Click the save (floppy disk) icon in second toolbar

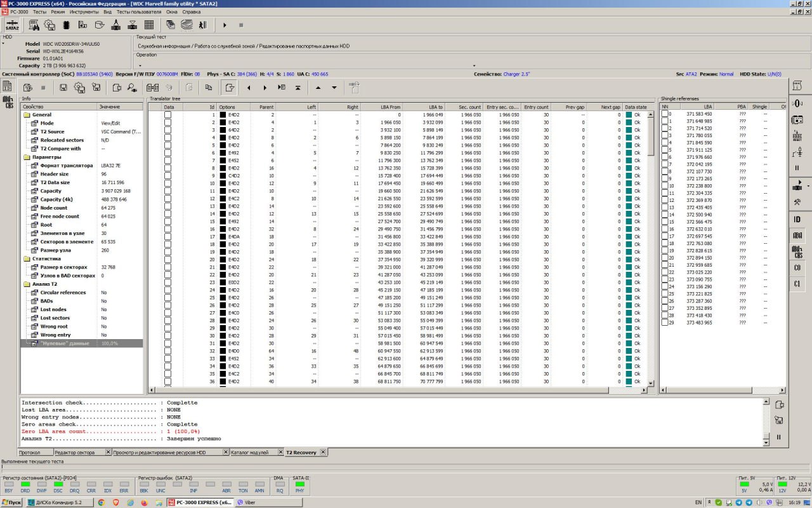63,88
